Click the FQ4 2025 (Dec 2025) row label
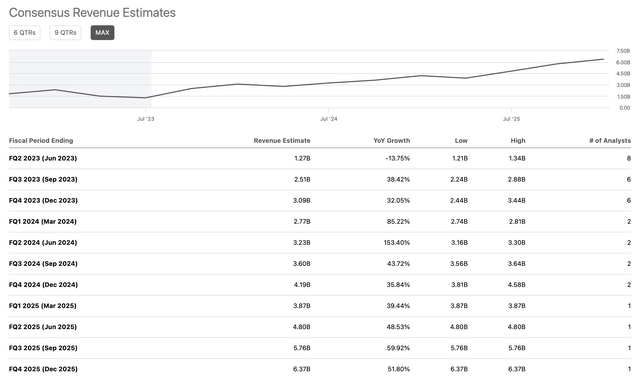The height and width of the screenshot is (381, 640). [43, 369]
